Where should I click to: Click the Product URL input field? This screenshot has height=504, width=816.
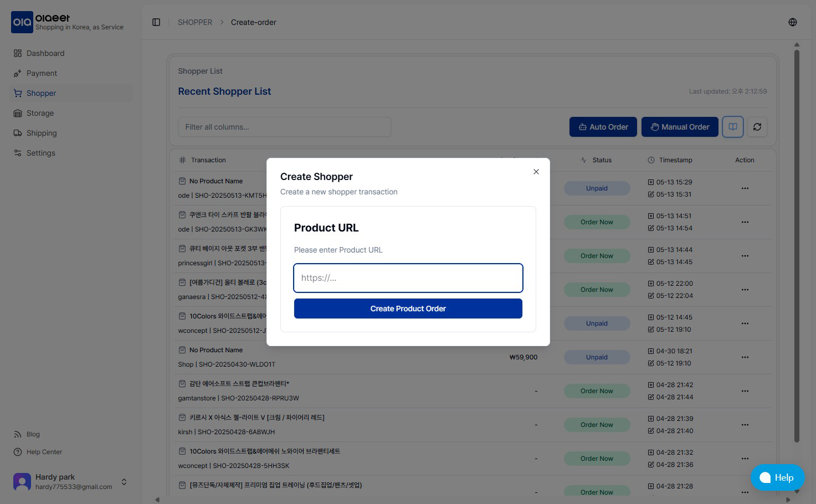pyautogui.click(x=408, y=278)
